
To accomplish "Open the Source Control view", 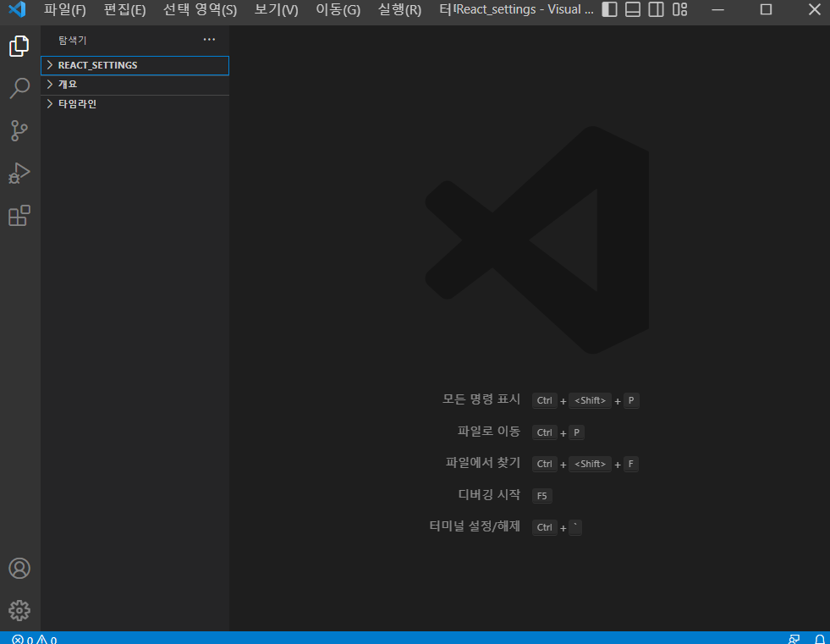I will pos(19,131).
